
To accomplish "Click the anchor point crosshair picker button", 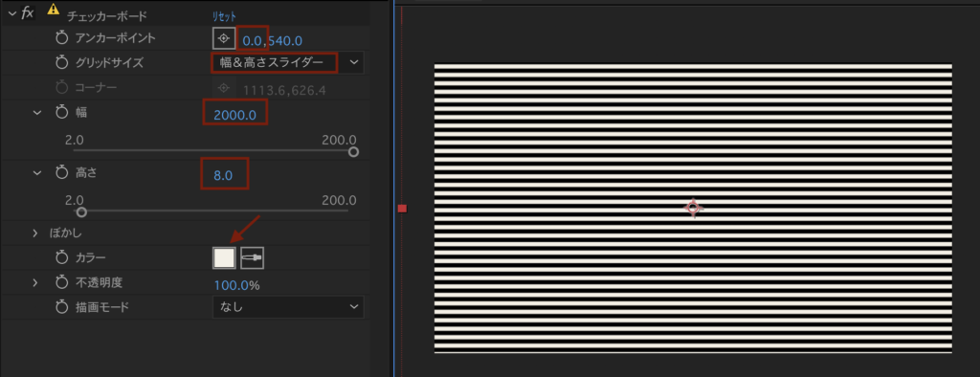I will pyautogui.click(x=223, y=39).
